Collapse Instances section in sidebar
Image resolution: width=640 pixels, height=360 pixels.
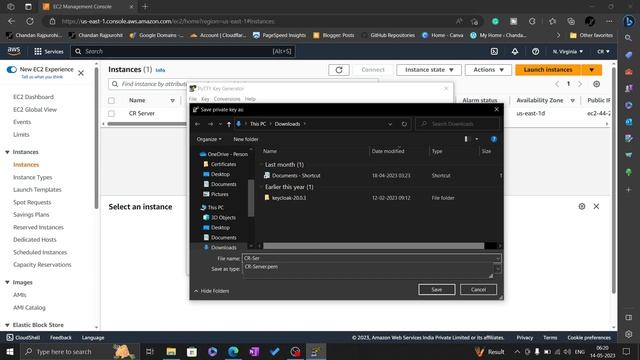(7, 152)
